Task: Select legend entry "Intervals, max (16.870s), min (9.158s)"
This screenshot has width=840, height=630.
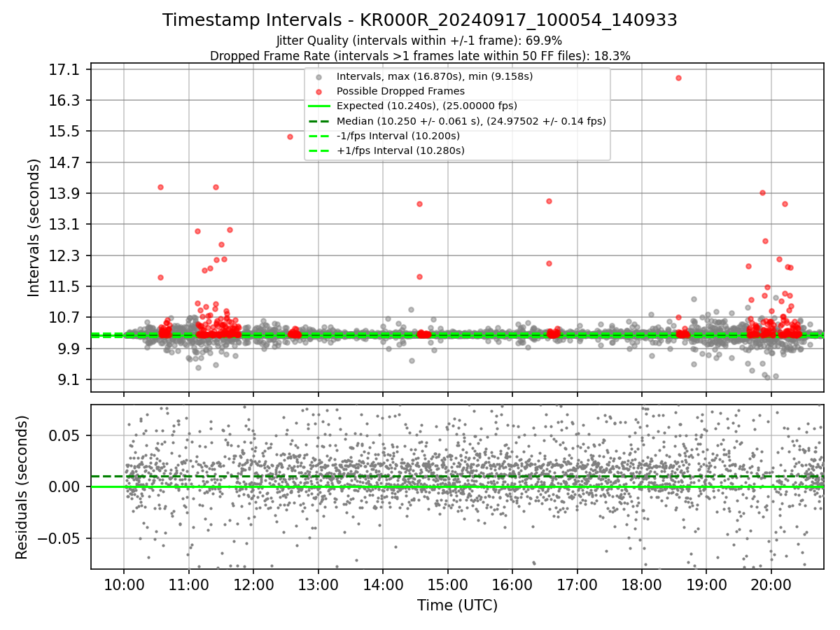Action: (435, 76)
